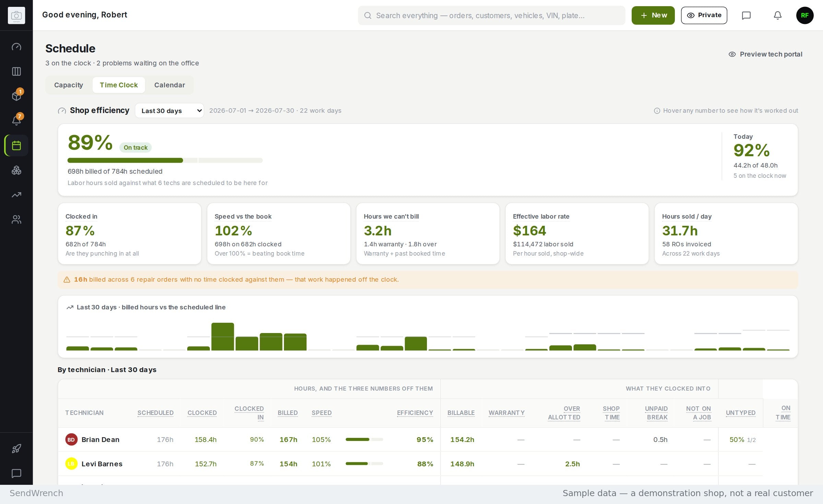Open the inventory box icon with badge
The height and width of the screenshot is (504, 823).
16,96
